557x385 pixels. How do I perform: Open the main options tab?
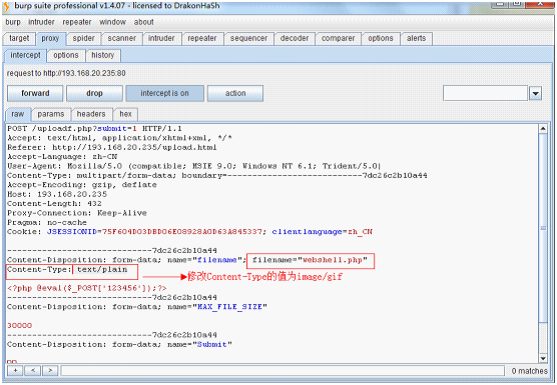point(380,38)
